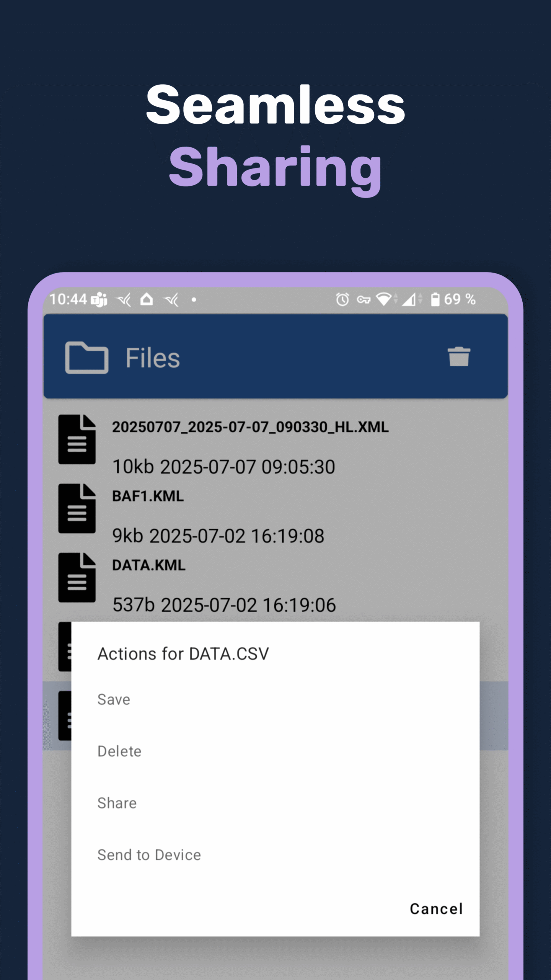Screen dimensions: 551x980
Task: Tap the home notification icon
Action: pos(147,299)
